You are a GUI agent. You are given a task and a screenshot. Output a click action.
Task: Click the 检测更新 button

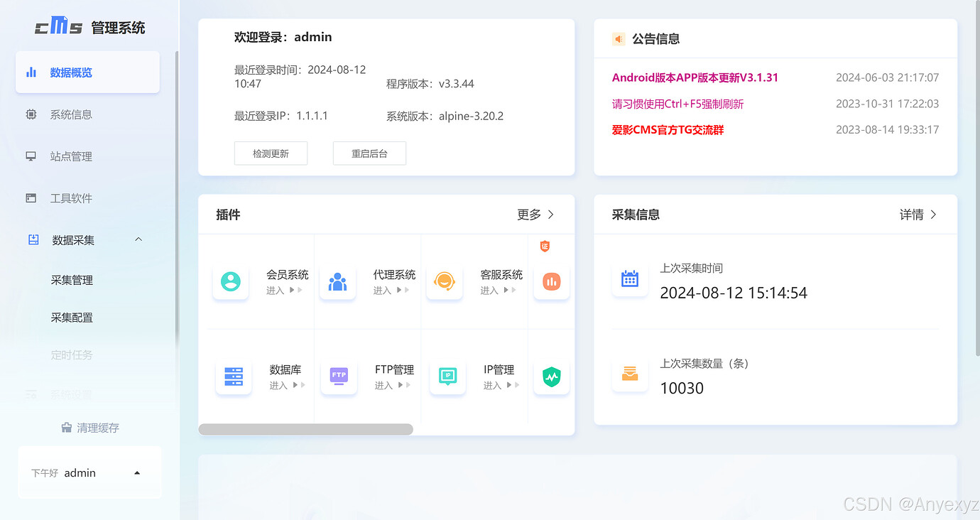pyautogui.click(x=271, y=153)
